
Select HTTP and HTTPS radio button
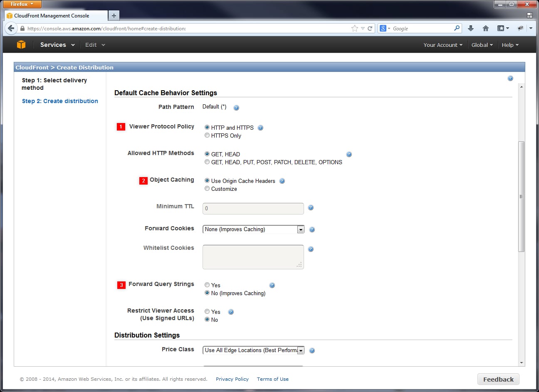coord(207,127)
